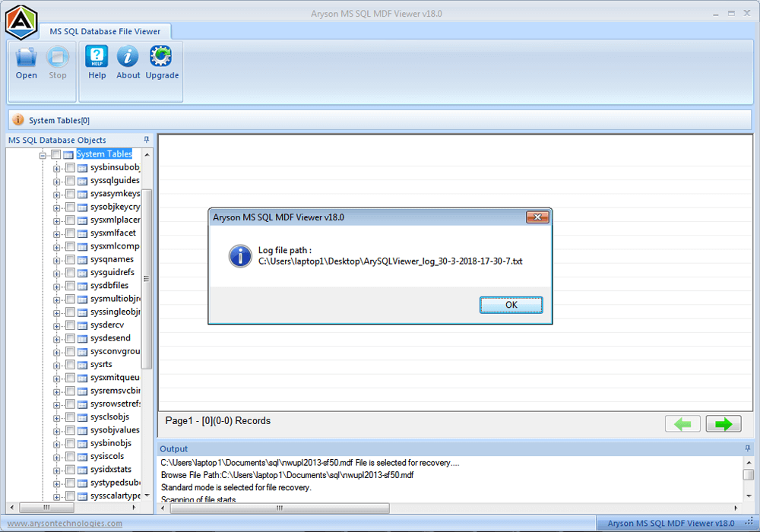760x532 pixels.
Task: Click OK in the log file dialog
Action: [511, 305]
